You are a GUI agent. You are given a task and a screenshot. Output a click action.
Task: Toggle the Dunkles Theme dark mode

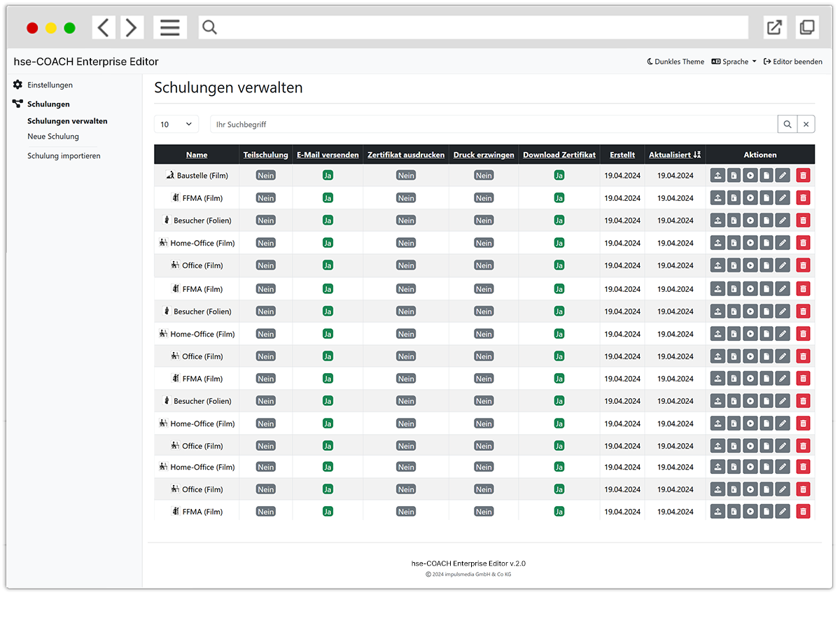[675, 62]
